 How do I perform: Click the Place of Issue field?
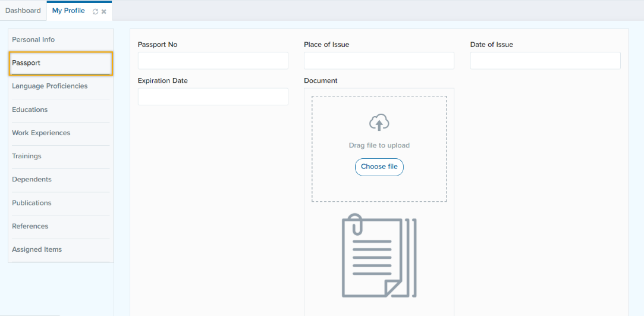coord(379,61)
